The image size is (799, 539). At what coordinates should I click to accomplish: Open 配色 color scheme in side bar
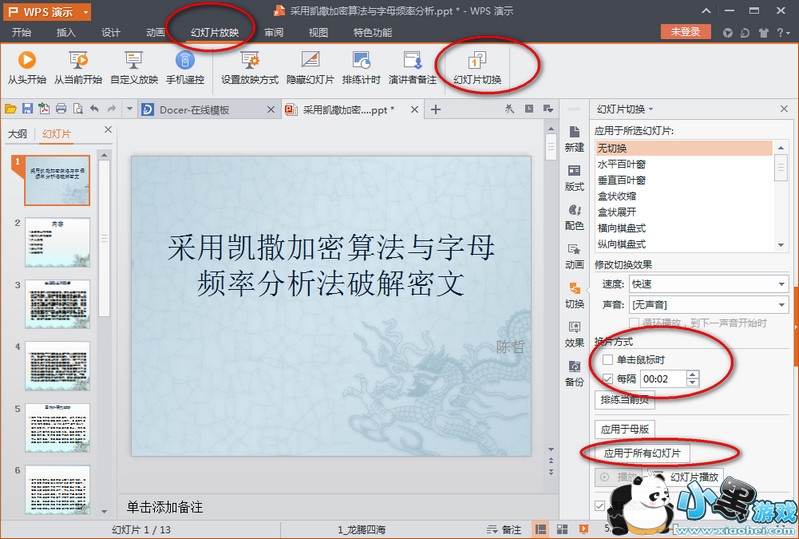click(x=574, y=217)
